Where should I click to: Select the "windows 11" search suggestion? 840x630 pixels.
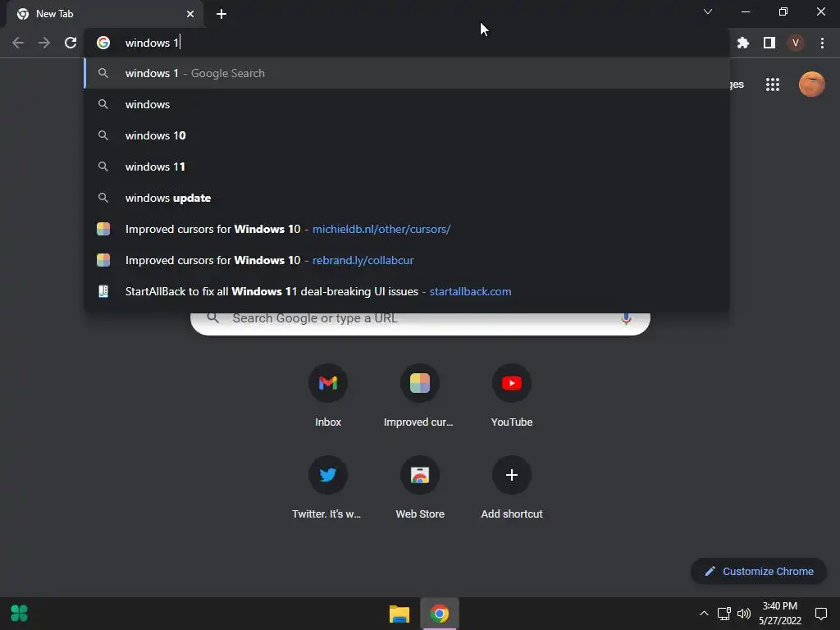point(407,167)
